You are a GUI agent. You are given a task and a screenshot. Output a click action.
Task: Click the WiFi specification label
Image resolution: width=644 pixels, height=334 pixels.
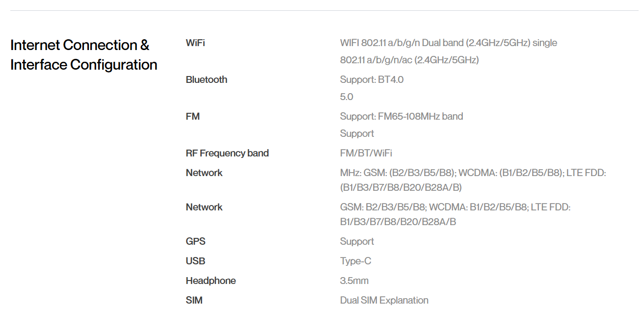coord(195,43)
